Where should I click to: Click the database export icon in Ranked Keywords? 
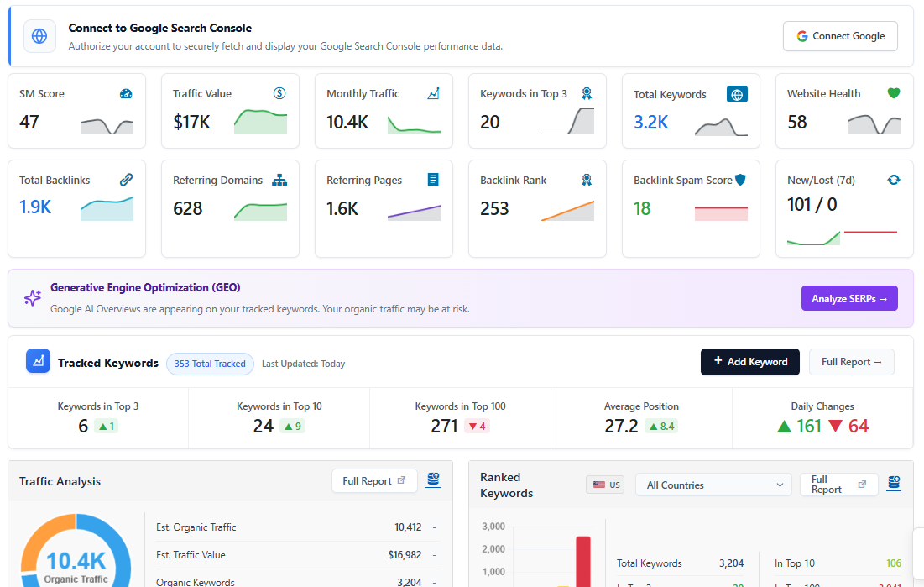point(893,484)
